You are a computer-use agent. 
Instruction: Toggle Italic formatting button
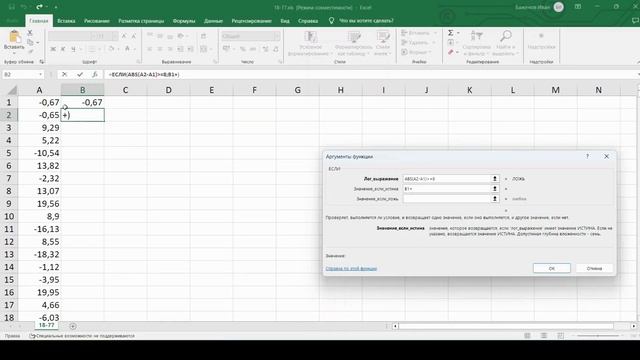coord(63,49)
